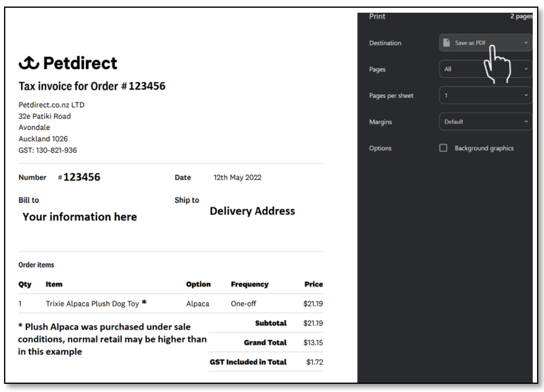Open the Destination dropdown showing Save as PDF

point(486,42)
